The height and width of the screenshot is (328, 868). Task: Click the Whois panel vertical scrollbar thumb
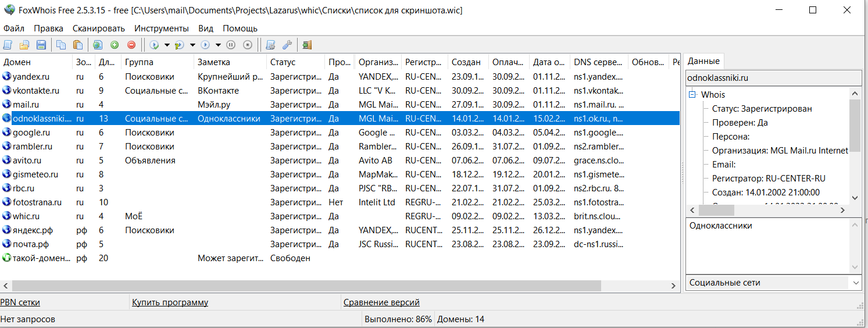click(x=855, y=125)
